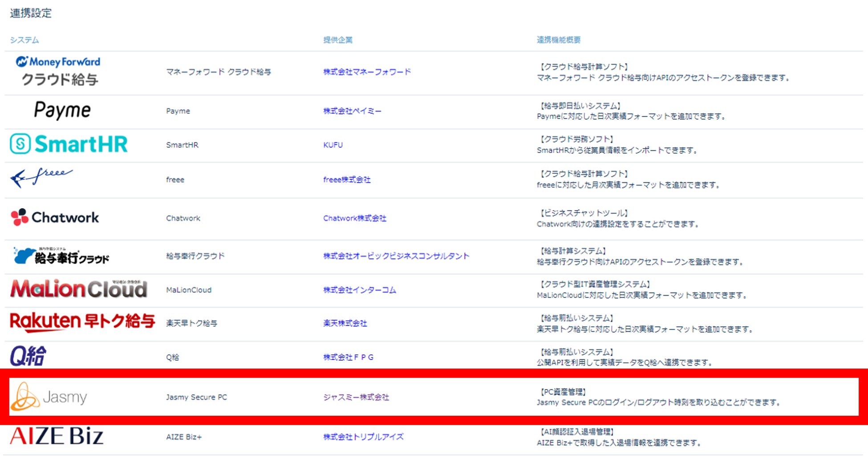The height and width of the screenshot is (466, 868).
Task: Click the 連携設定 page heading
Action: (x=31, y=13)
